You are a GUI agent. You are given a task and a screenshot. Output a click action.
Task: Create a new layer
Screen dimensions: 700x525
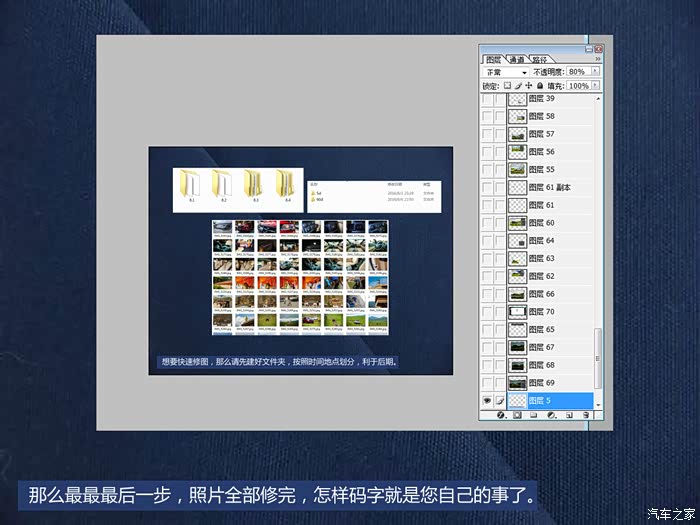point(568,414)
